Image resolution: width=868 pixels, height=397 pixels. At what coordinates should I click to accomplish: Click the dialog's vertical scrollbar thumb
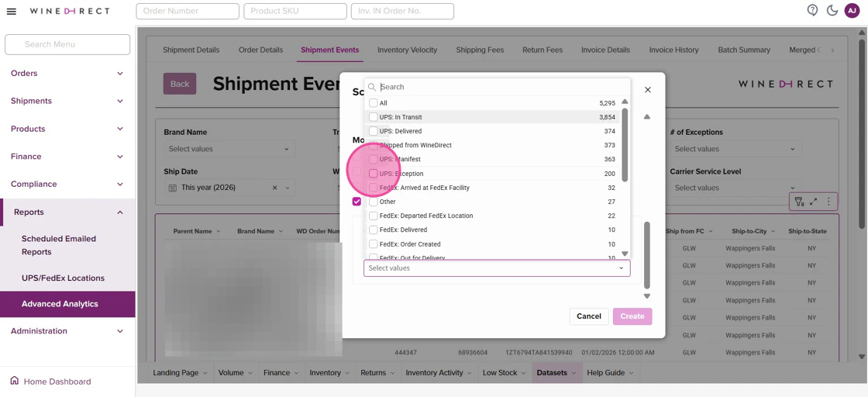click(x=646, y=254)
